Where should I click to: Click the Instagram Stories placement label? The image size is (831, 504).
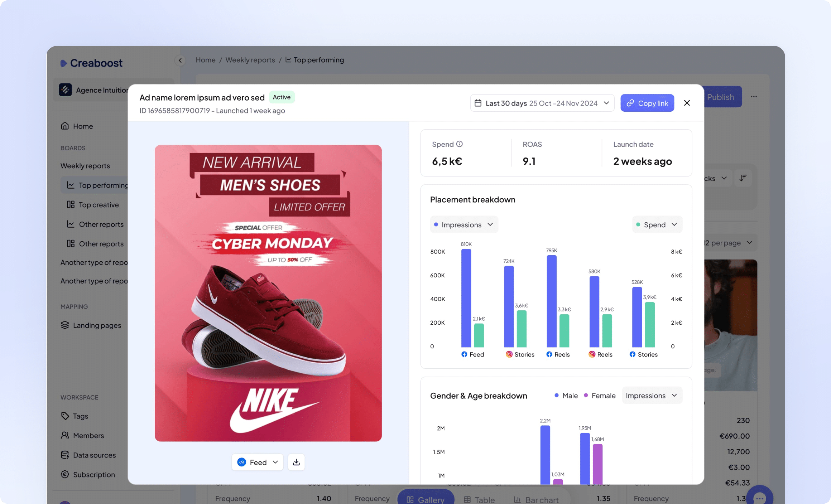[520, 354]
